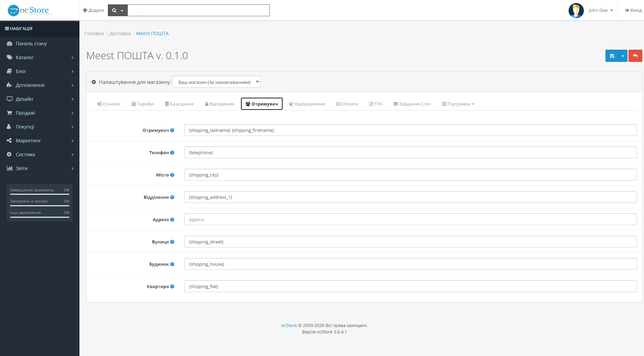Click the Вихід logout link
The image size is (644, 356).
pos(633,10)
